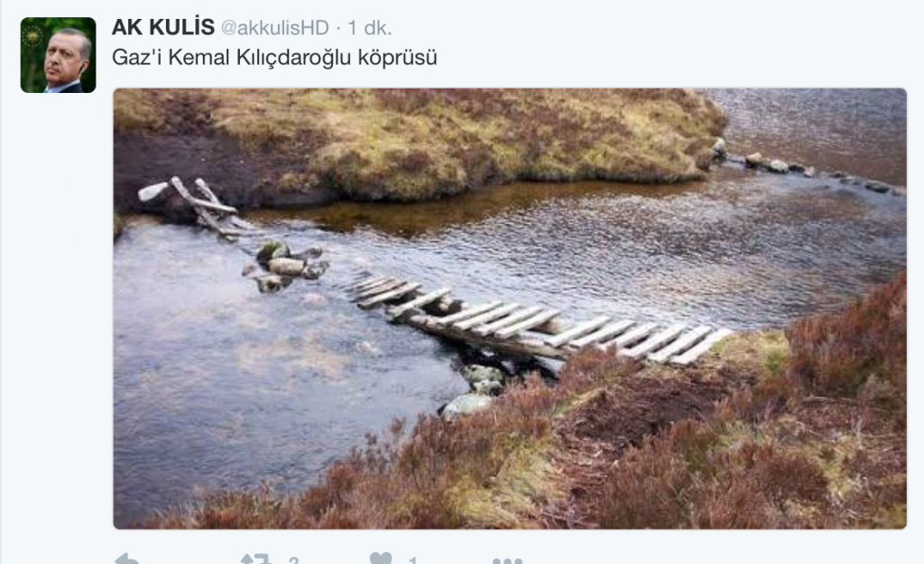Like the tweet with the heart icon
The width and height of the screenshot is (924, 564).
(381, 558)
